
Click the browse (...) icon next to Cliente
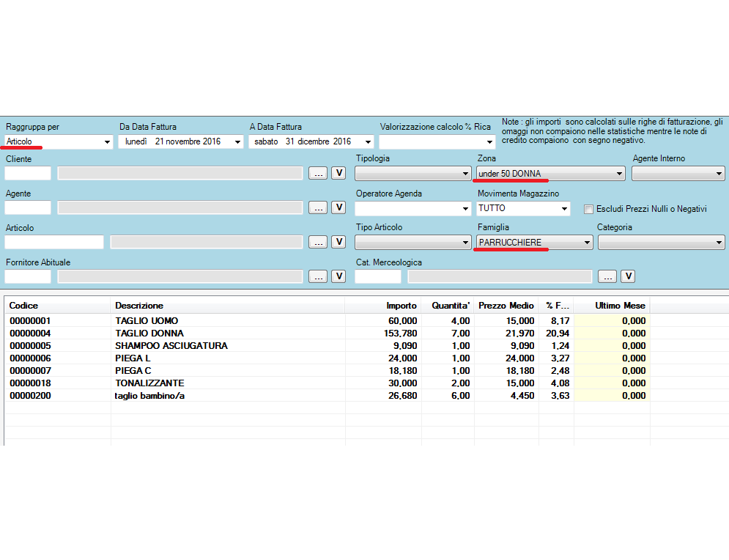point(318,173)
